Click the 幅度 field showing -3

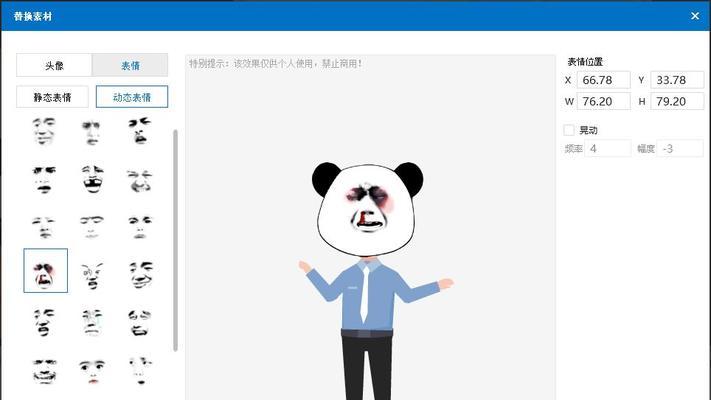(680, 148)
